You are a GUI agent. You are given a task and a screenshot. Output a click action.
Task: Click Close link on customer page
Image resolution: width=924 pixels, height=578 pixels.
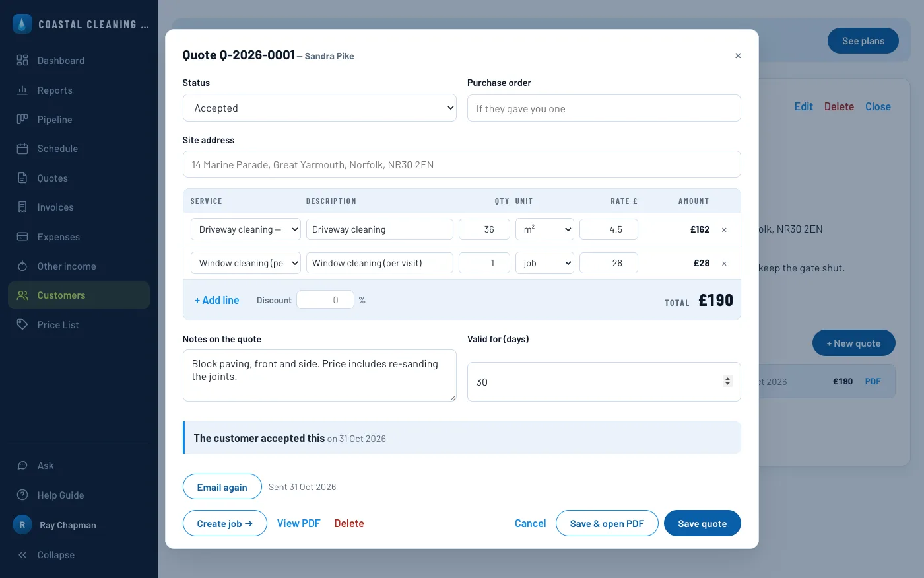[x=878, y=106]
